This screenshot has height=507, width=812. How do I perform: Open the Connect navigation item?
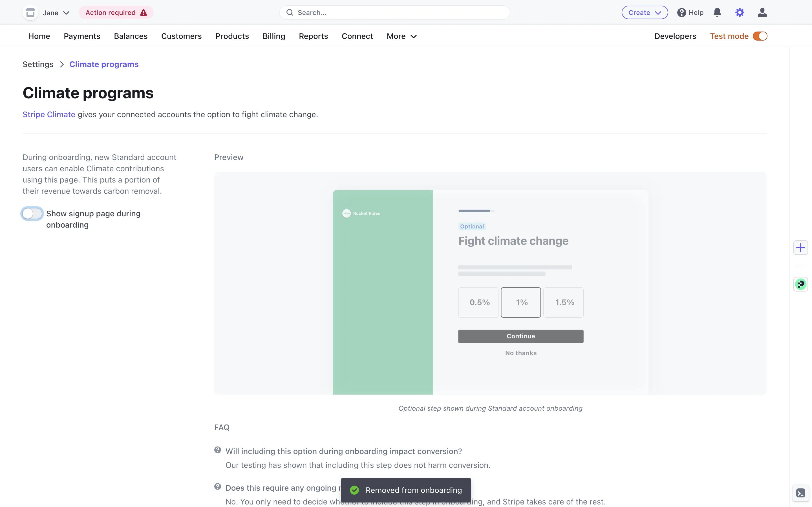point(357,36)
